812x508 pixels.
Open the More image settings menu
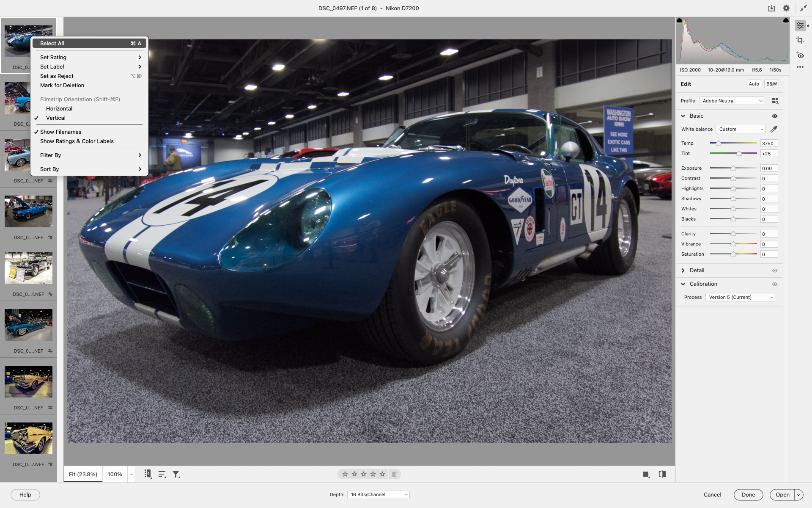(x=800, y=66)
